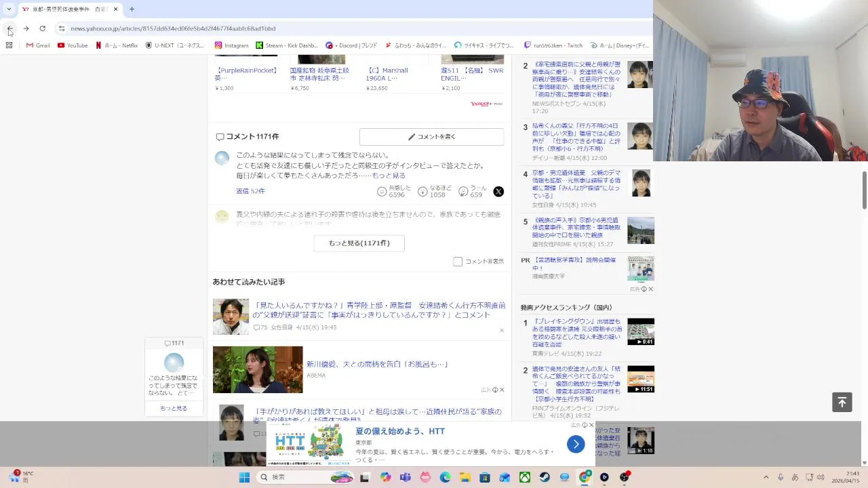This screenshot has height=488, width=868.
Task: Open Xbox app from taskbar
Action: tap(525, 477)
